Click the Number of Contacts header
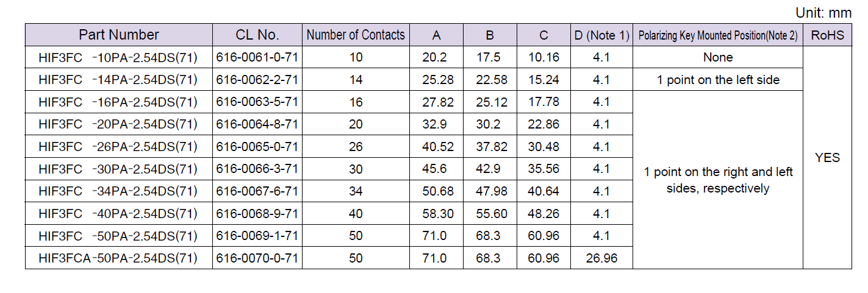This screenshot has width=868, height=293. point(356,35)
